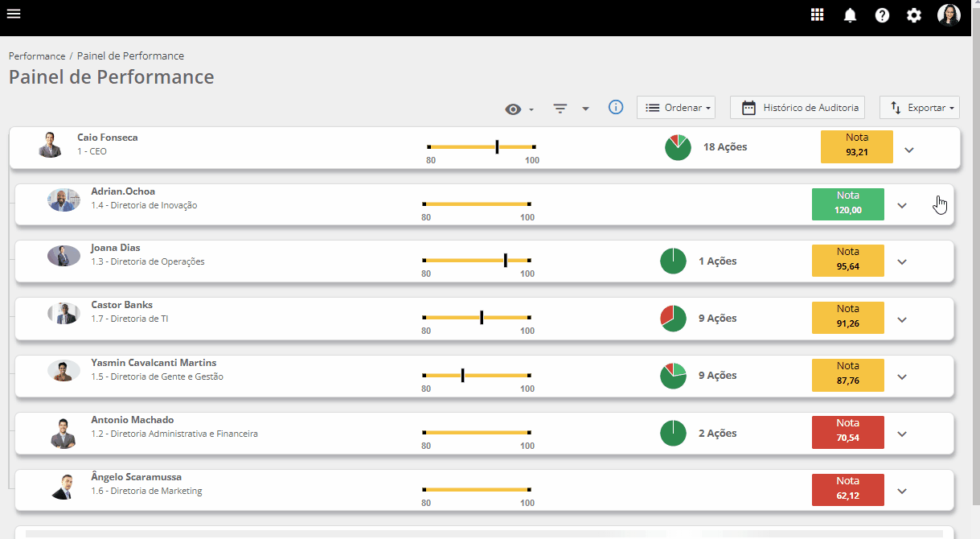Click Castor Banks' 9 Ações pie chart

[x=673, y=319]
